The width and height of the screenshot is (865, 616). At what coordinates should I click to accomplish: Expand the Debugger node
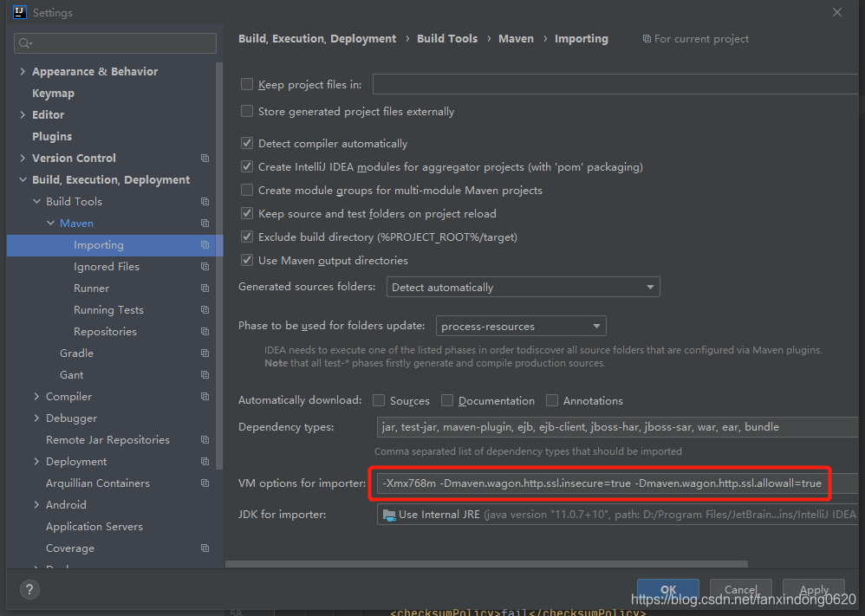(36, 418)
